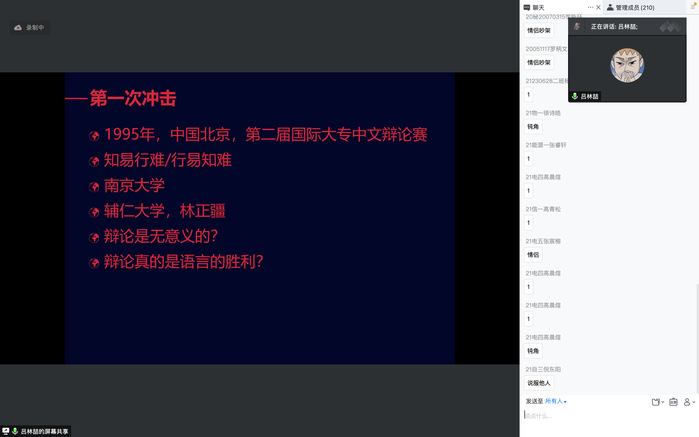
Task: Click the 吕林喆 name label in the video window
Action: [589, 96]
